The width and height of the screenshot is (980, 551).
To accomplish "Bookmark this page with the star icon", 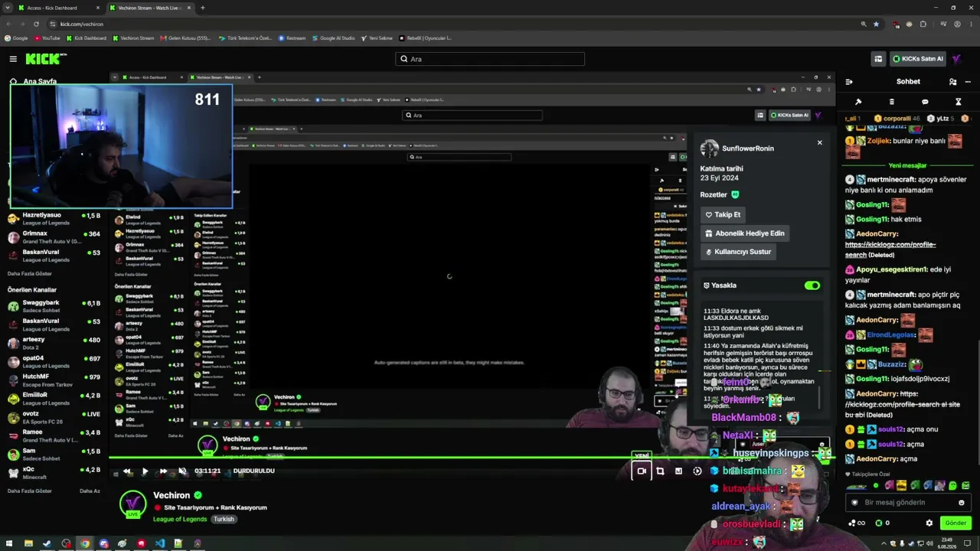I will pyautogui.click(x=876, y=24).
